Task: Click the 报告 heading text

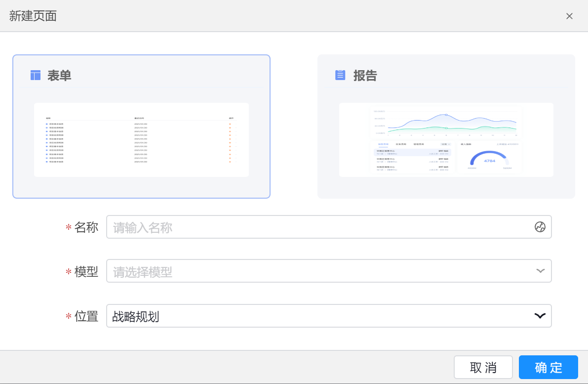Action: tap(365, 76)
